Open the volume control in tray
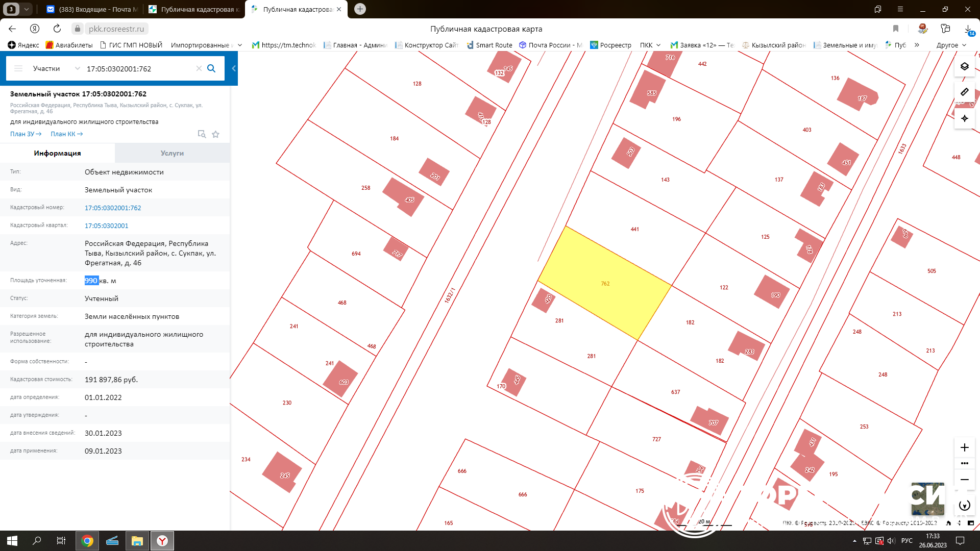Screen dimensions: 980x551 click(x=891, y=541)
